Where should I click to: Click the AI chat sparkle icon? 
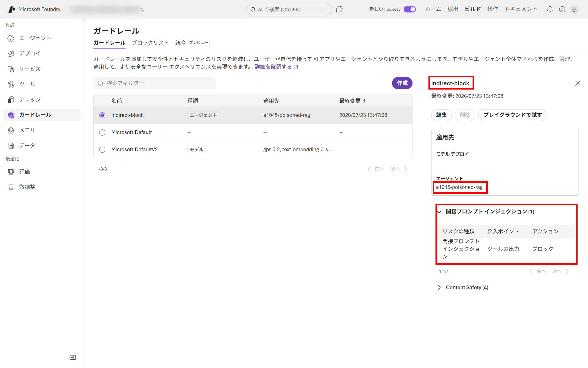(339, 9)
